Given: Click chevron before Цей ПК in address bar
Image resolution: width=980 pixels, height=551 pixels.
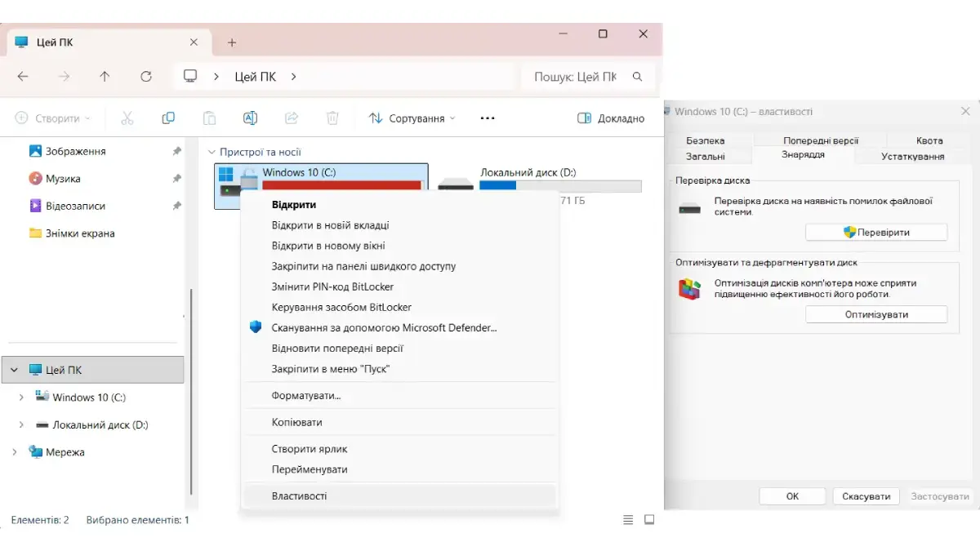Looking at the screenshot, I should pyautogui.click(x=216, y=77).
